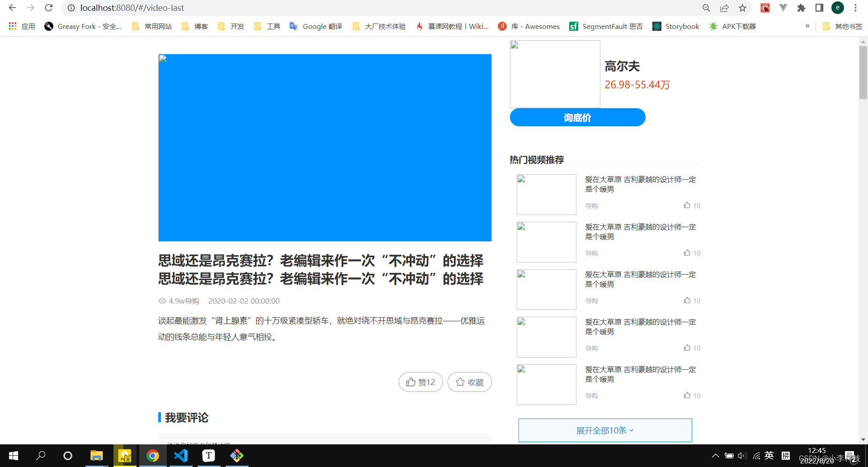Click the first recommended video thumbnail
This screenshot has width=868, height=467.
click(547, 195)
